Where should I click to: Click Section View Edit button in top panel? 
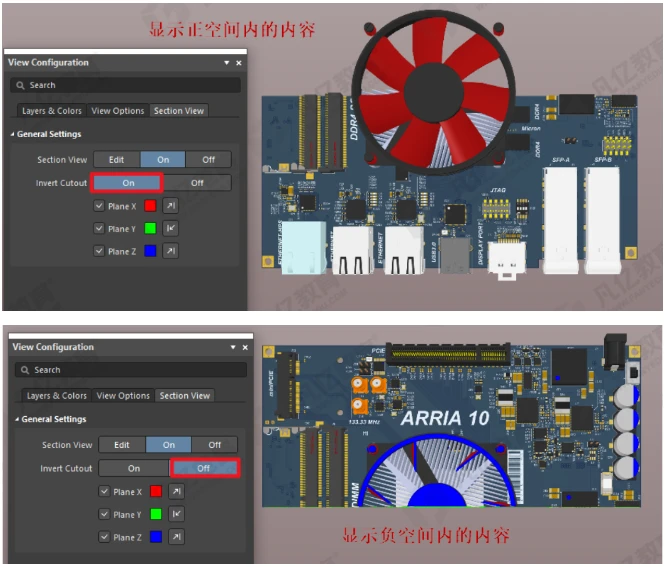[x=117, y=159]
